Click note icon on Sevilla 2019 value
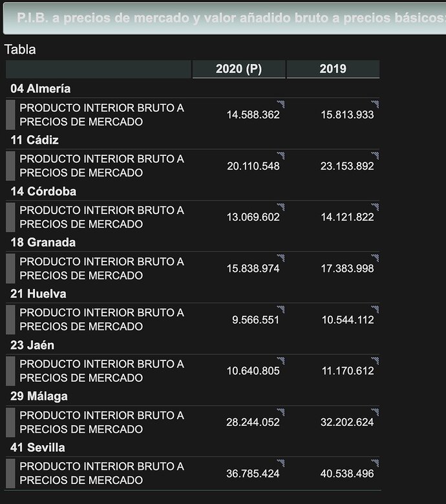Image resolution: width=446 pixels, height=504 pixels. (x=375, y=463)
